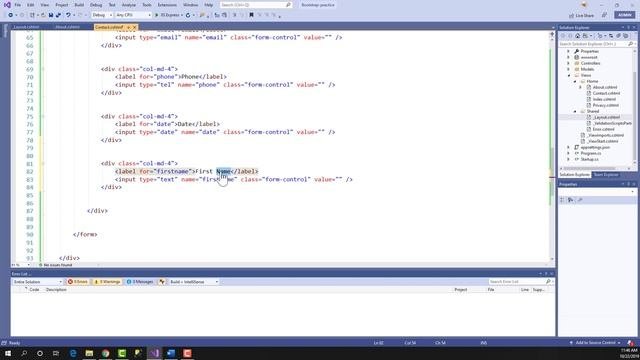The height and width of the screenshot is (360, 640).
Task: Click Add to Source Control in status bar
Action: tap(596, 343)
